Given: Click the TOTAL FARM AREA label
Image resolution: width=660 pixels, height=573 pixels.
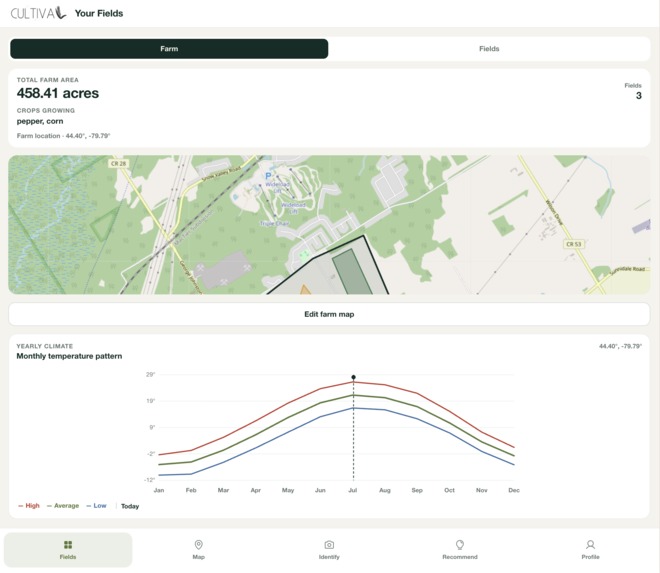Looking at the screenshot, I should (48, 80).
